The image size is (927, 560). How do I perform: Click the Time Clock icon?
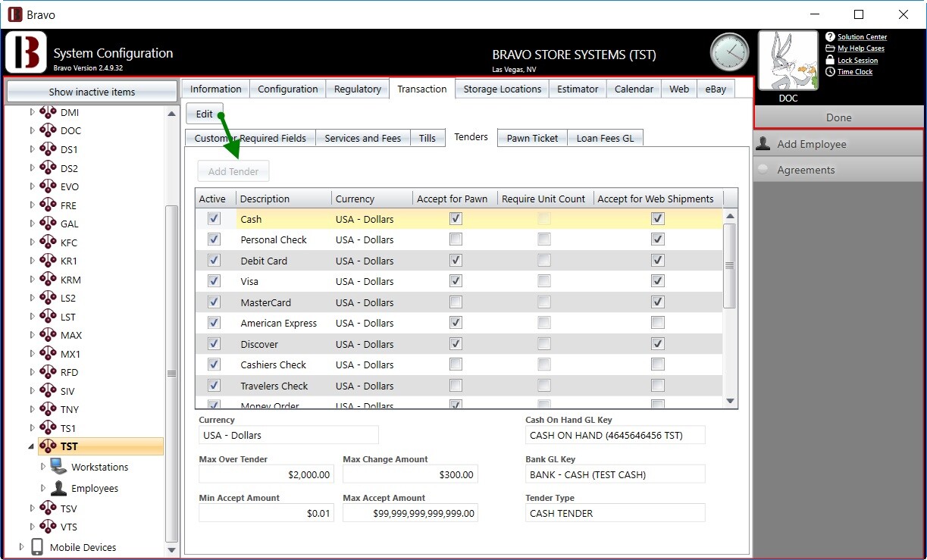tap(830, 71)
